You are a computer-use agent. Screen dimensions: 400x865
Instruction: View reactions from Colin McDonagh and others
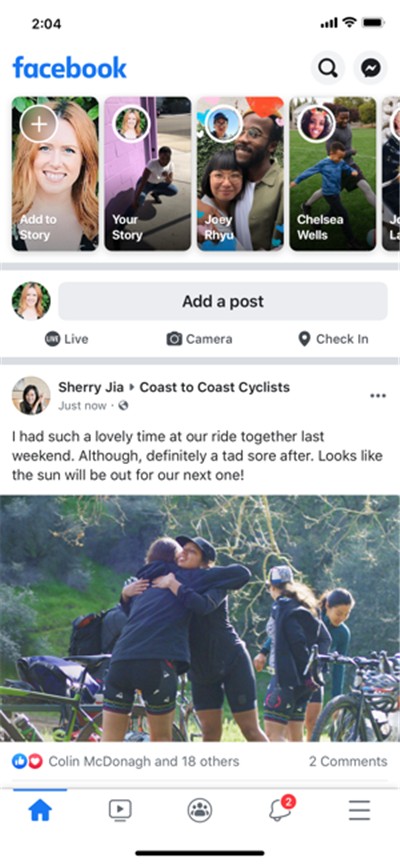[x=126, y=761]
